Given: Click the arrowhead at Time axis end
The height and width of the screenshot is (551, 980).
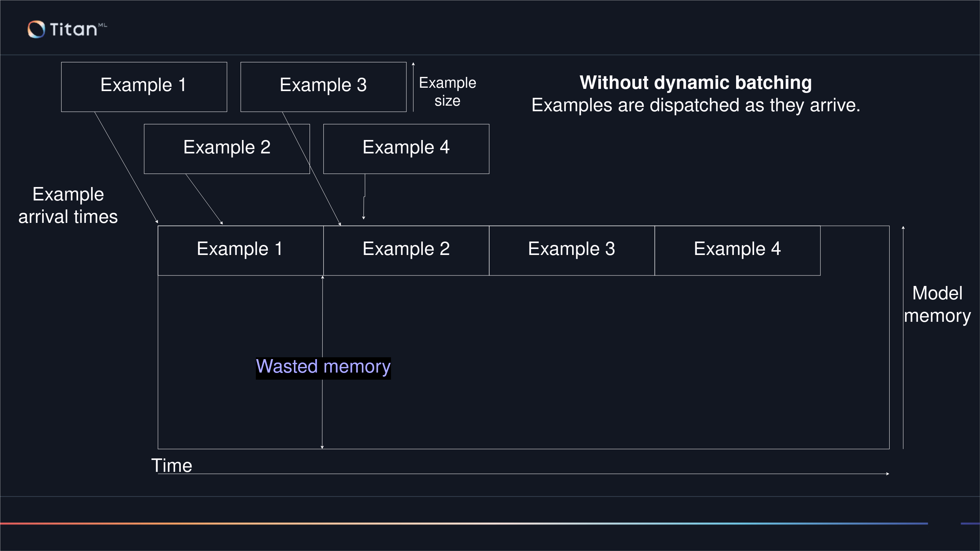Looking at the screenshot, I should click(x=887, y=474).
